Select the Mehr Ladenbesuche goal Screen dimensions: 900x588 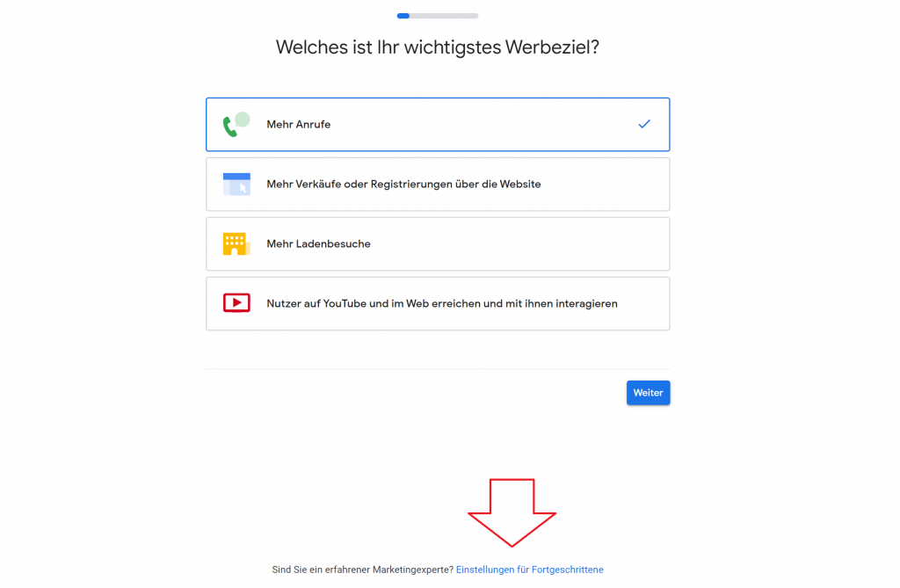coord(438,244)
